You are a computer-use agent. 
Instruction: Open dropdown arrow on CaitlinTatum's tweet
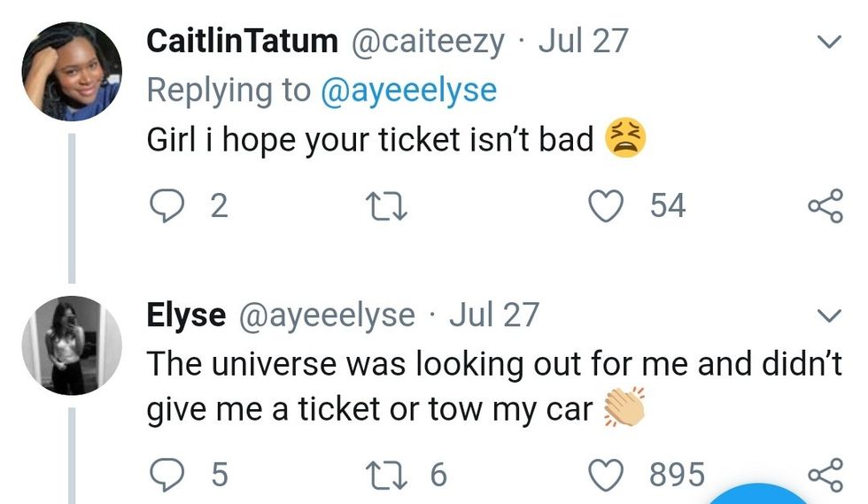[828, 42]
